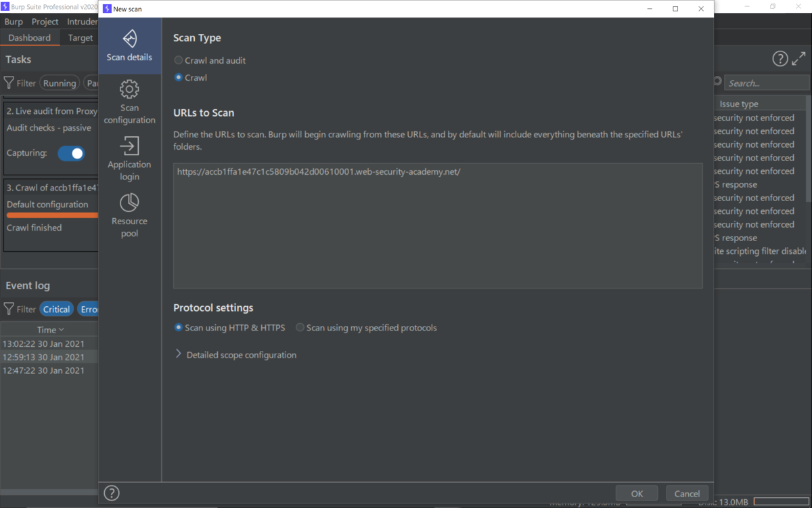The width and height of the screenshot is (812, 508).
Task: Cancel the New scan dialog
Action: click(x=687, y=494)
